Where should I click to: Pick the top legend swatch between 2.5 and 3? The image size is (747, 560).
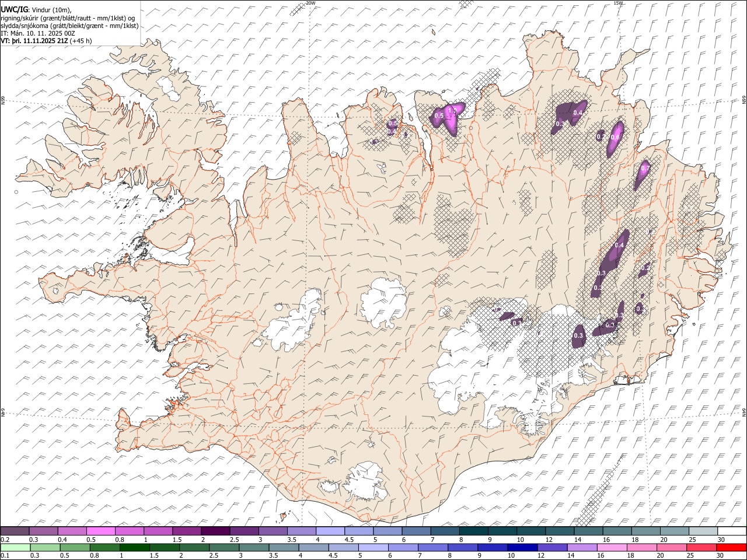[244, 531]
